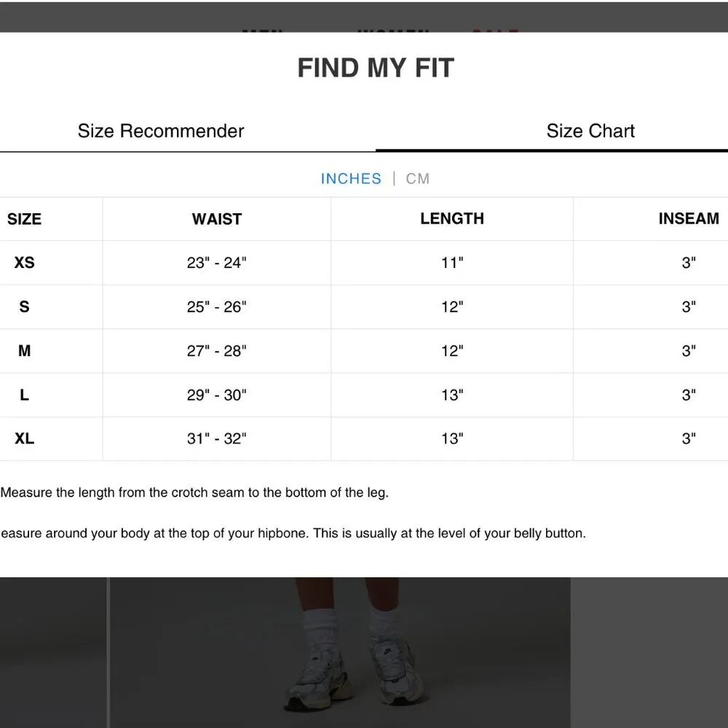Click the hipbone measuring instruction text
728x728 pixels.
[293, 533]
